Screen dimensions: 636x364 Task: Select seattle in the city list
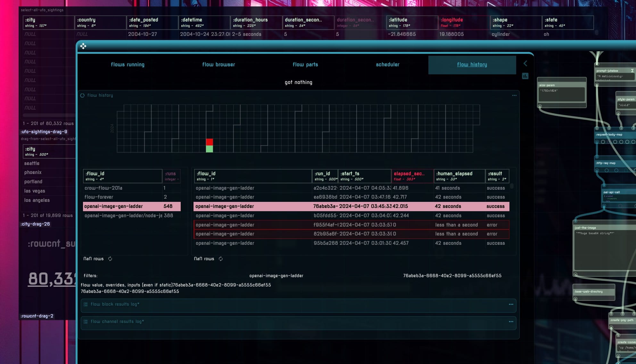32,163
